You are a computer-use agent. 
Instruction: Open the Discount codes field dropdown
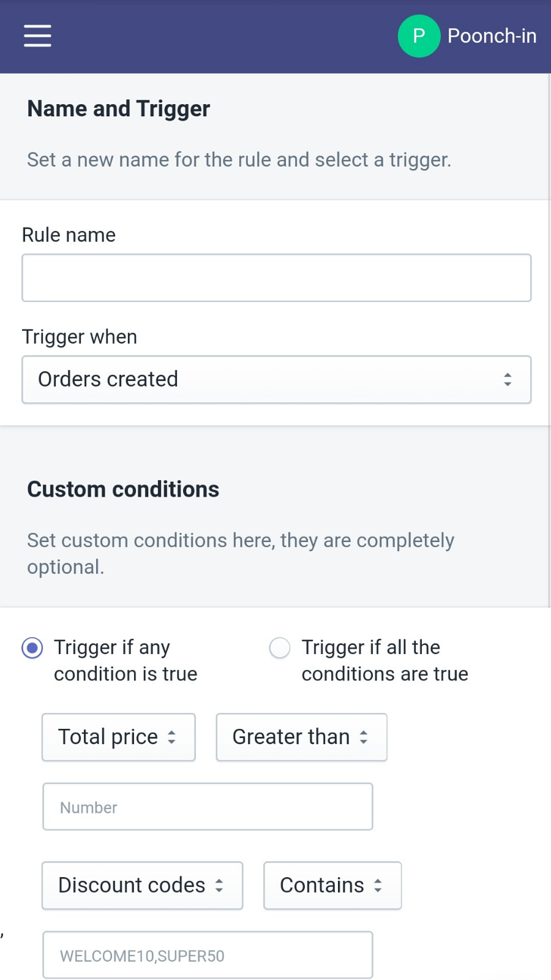(142, 885)
